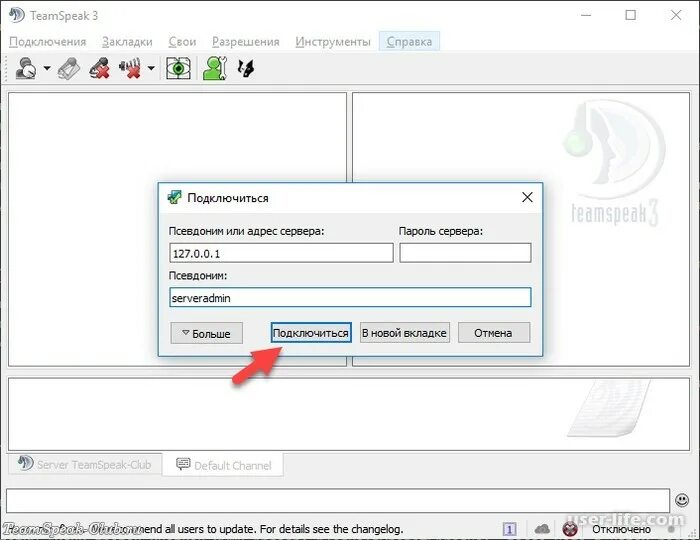Toggle the subscribe all channels eye icon
This screenshot has width=700, height=540.
[178, 68]
